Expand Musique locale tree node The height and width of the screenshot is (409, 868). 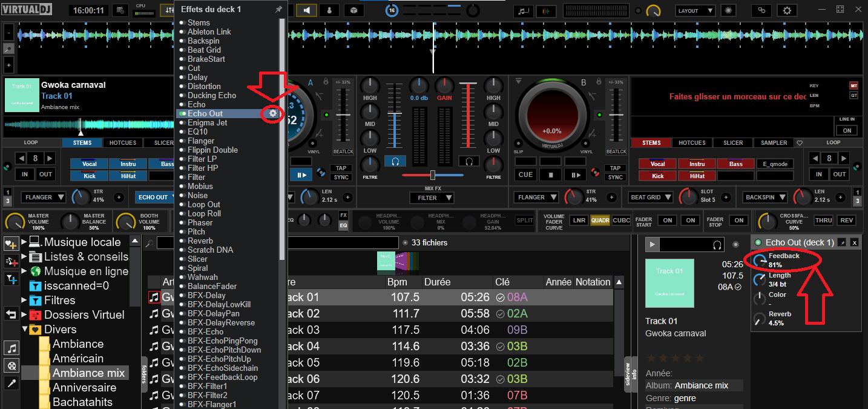(24, 242)
